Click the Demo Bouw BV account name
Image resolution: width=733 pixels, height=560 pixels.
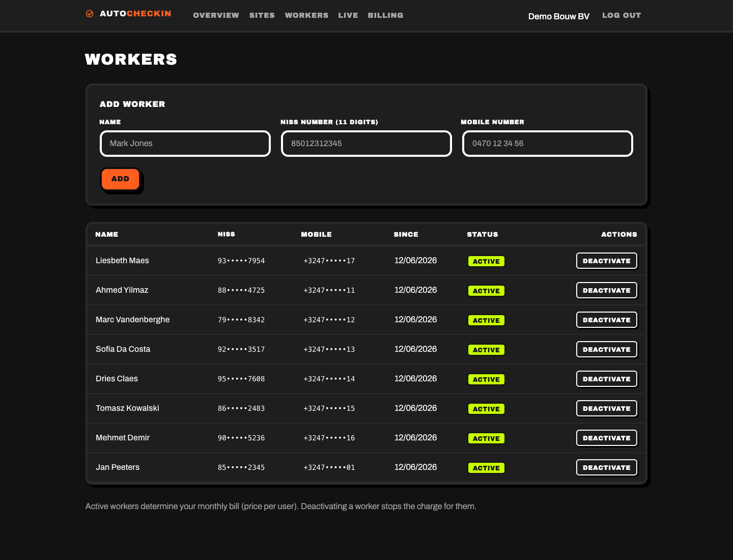(x=559, y=16)
